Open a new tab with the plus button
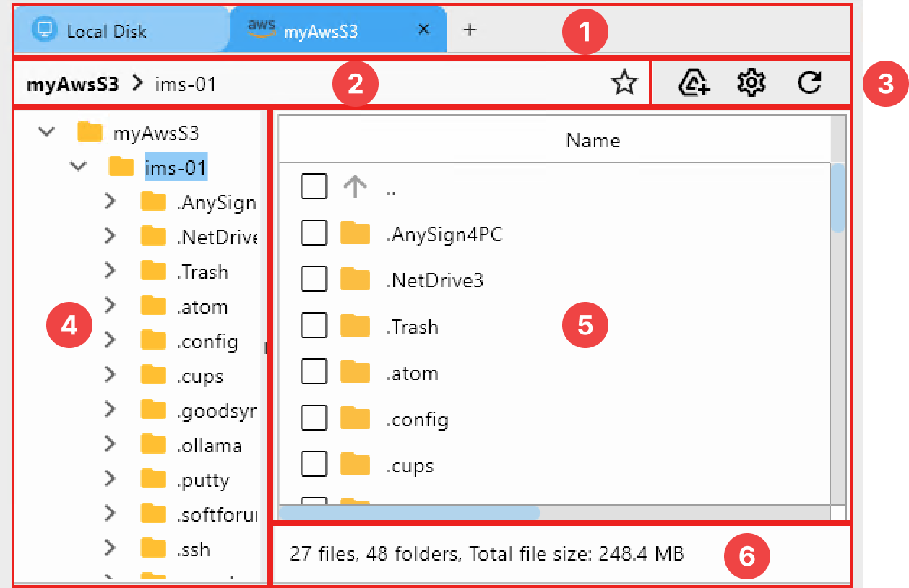 (470, 30)
